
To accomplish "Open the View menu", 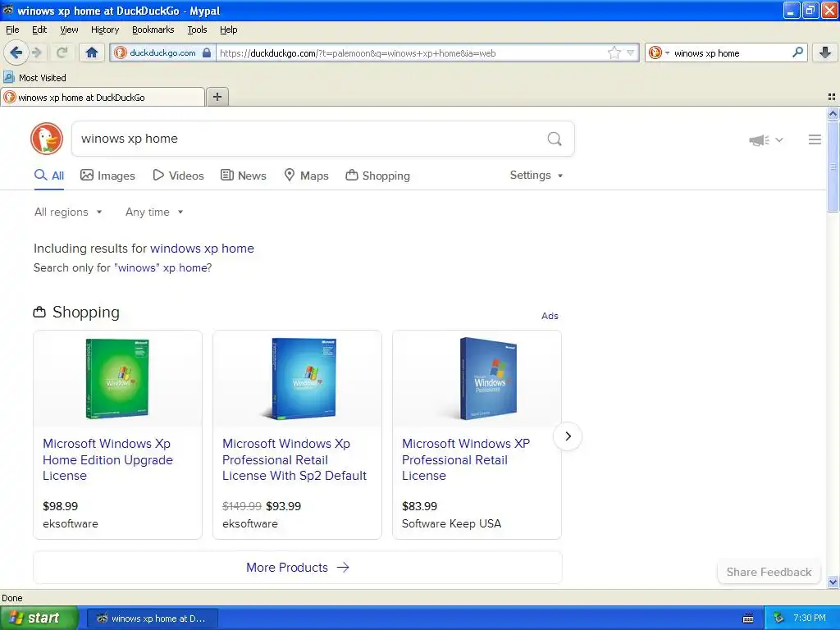I will (x=69, y=30).
